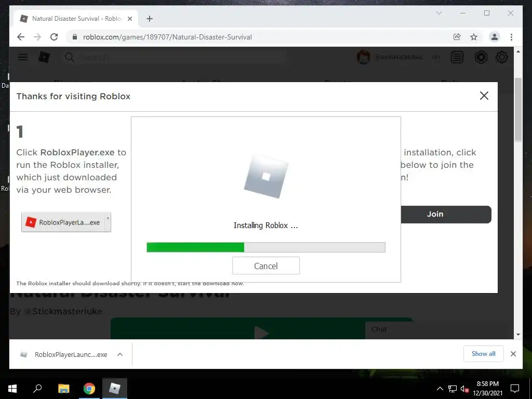This screenshot has height=399, width=532.
Task: Click Show all downloads
Action: coord(484,354)
